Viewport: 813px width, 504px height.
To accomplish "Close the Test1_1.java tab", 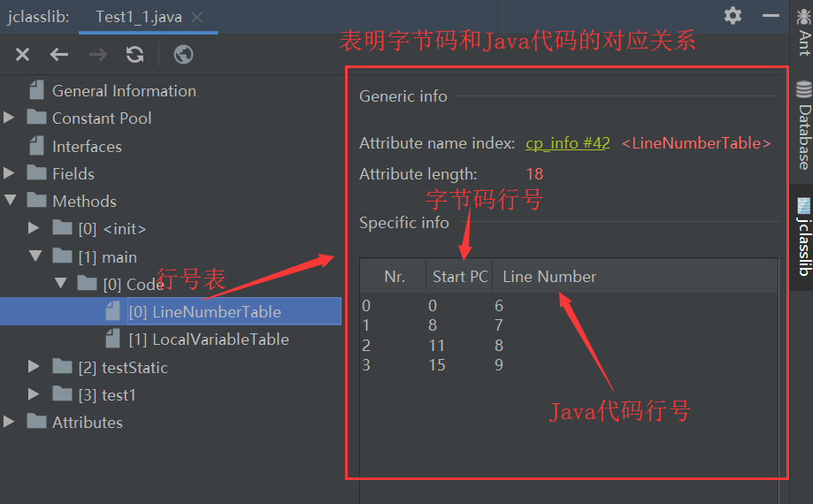I will click(196, 17).
